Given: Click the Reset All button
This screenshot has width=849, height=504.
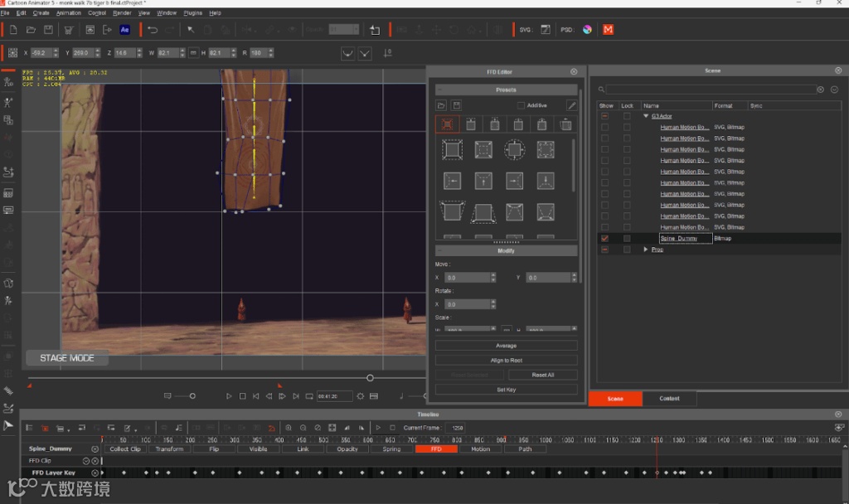Looking at the screenshot, I should tap(542, 375).
